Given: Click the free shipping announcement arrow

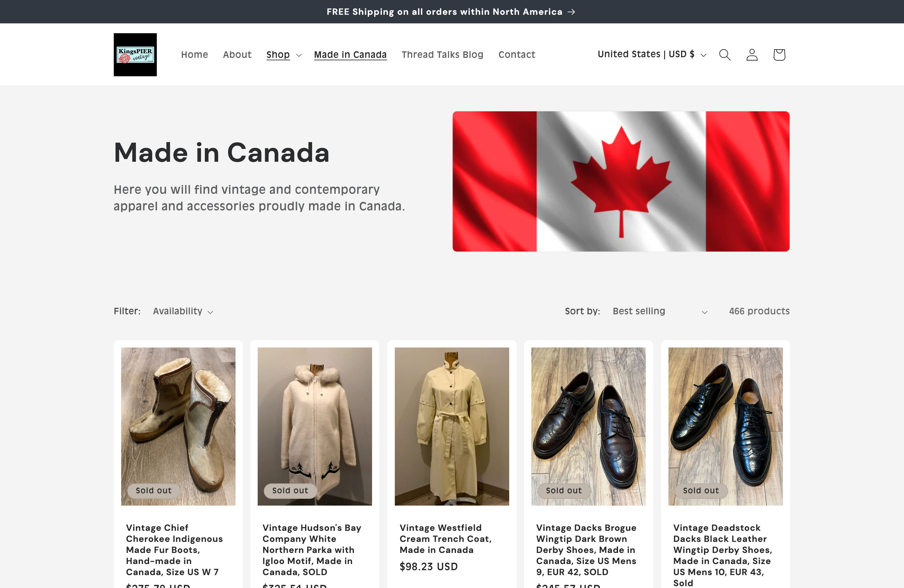Looking at the screenshot, I should tap(571, 12).
